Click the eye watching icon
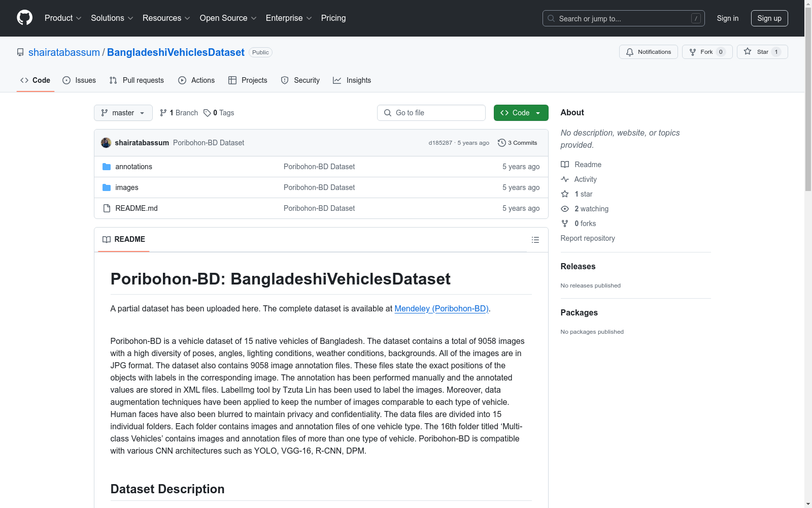Viewport: 812px width, 508px height. tap(565, 209)
